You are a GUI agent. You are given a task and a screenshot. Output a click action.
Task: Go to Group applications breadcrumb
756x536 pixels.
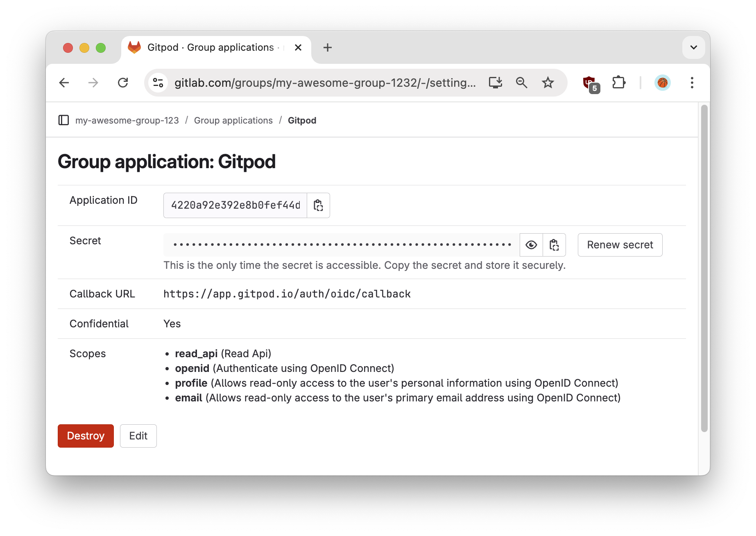[x=233, y=120]
